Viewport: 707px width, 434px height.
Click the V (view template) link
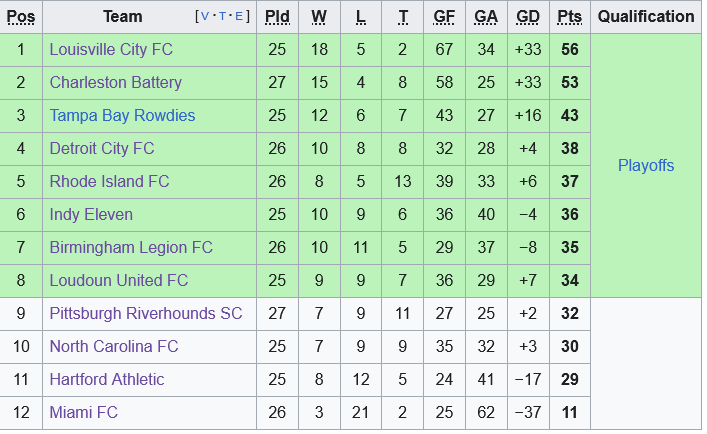tap(205, 17)
